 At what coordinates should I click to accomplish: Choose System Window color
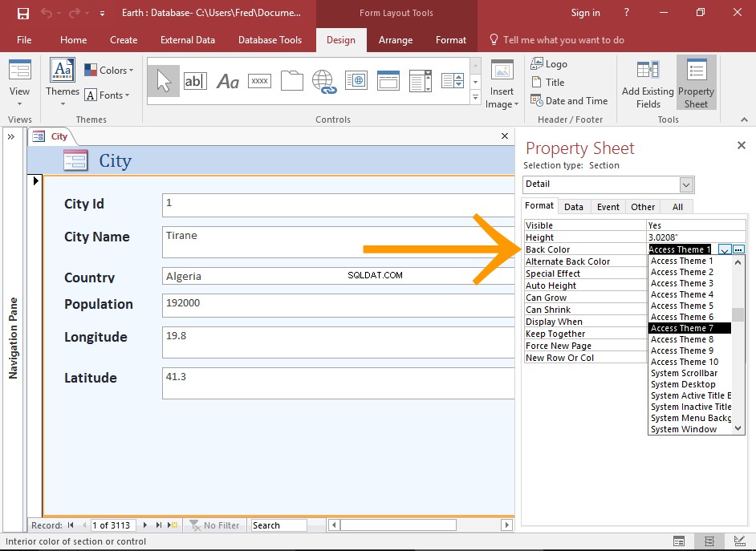[x=689, y=429]
